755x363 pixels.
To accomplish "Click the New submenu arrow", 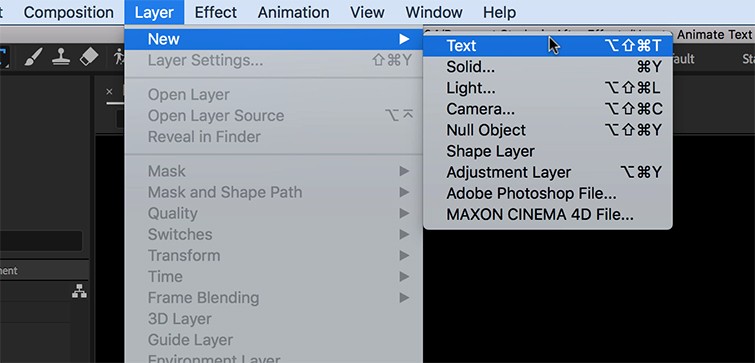I will [404, 39].
